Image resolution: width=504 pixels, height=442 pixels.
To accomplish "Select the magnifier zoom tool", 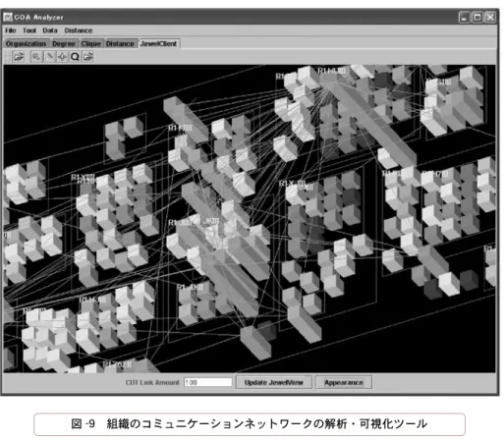I will pos(75,57).
